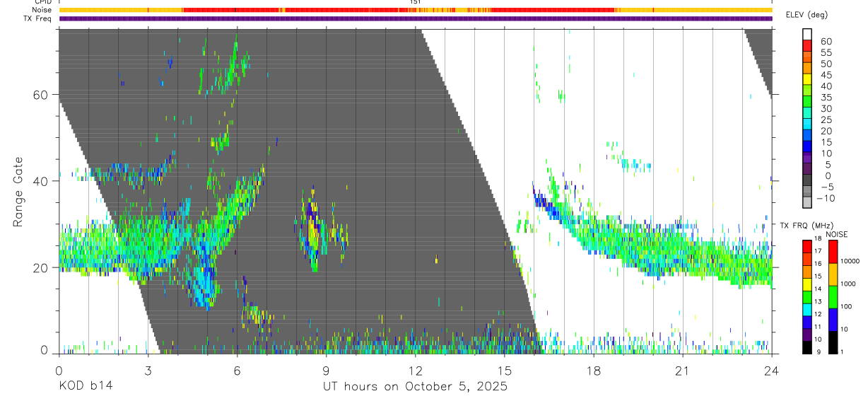Click the yellow-green echo cluster near 9 UT
The image size is (868, 401).
[x=313, y=230]
